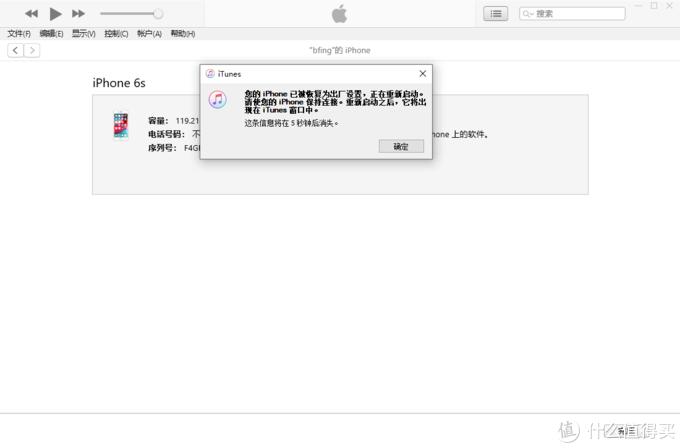Open the list view icon button

pos(496,14)
